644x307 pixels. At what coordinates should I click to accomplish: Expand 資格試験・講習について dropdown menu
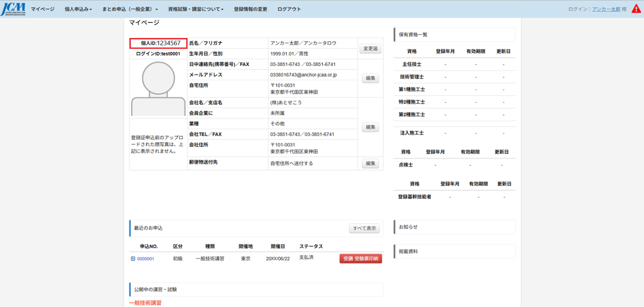coord(196,9)
